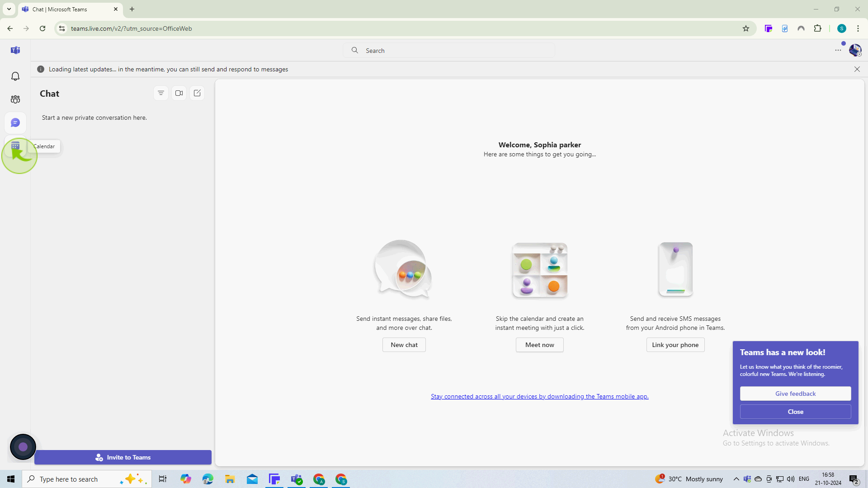The width and height of the screenshot is (868, 488).
Task: Compose a new chat with pencil icon
Action: click(197, 93)
